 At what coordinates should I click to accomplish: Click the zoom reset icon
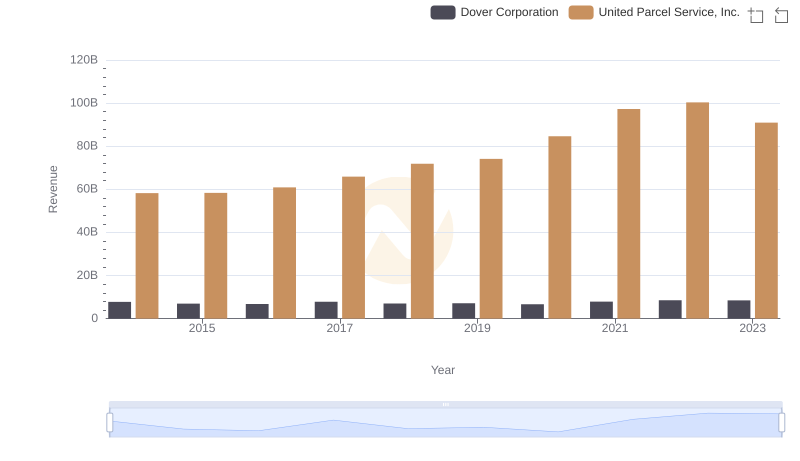point(781,15)
